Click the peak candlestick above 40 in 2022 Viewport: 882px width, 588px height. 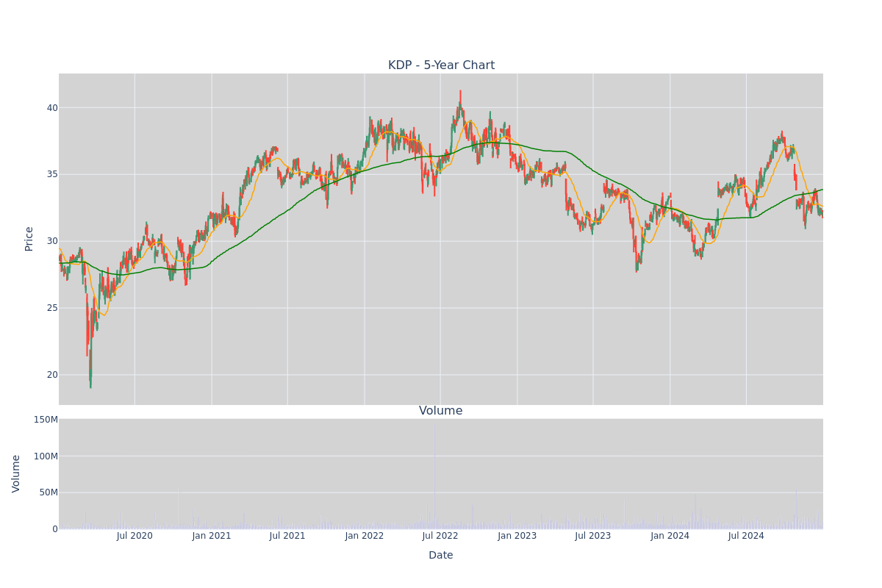[x=460, y=101]
